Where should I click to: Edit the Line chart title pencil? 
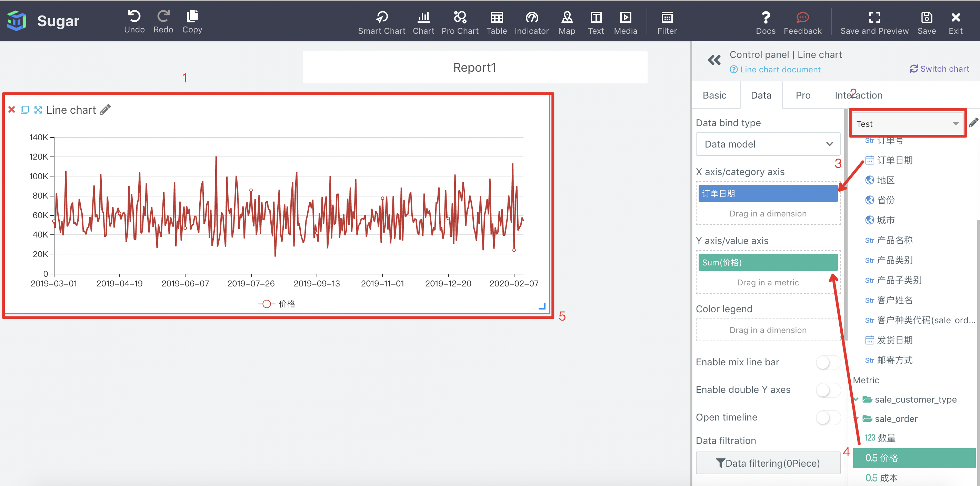pyautogui.click(x=105, y=110)
